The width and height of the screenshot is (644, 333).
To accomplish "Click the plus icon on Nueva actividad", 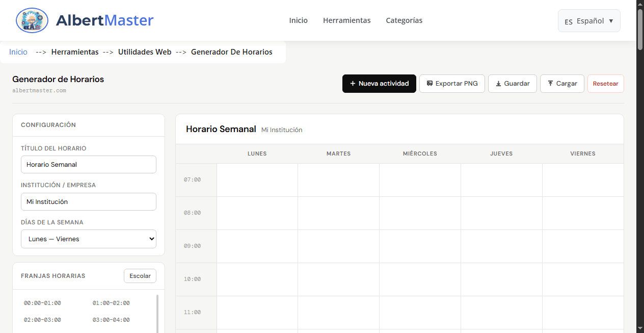I will [352, 83].
